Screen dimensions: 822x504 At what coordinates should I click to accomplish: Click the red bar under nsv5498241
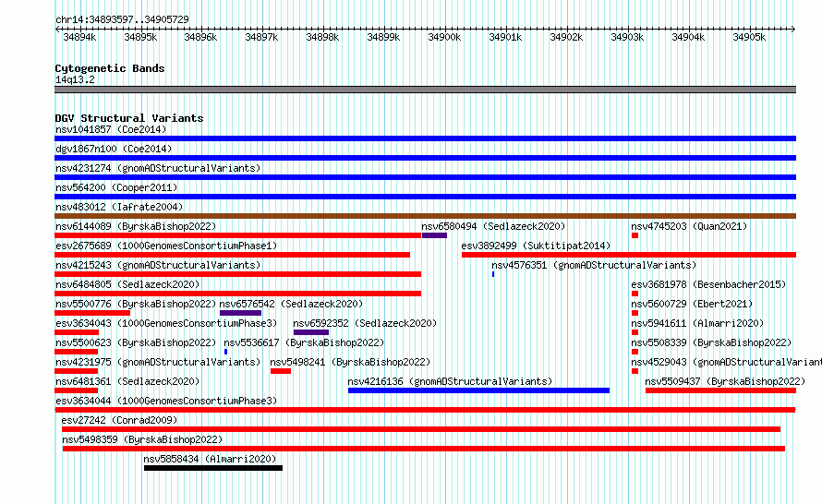(281, 371)
